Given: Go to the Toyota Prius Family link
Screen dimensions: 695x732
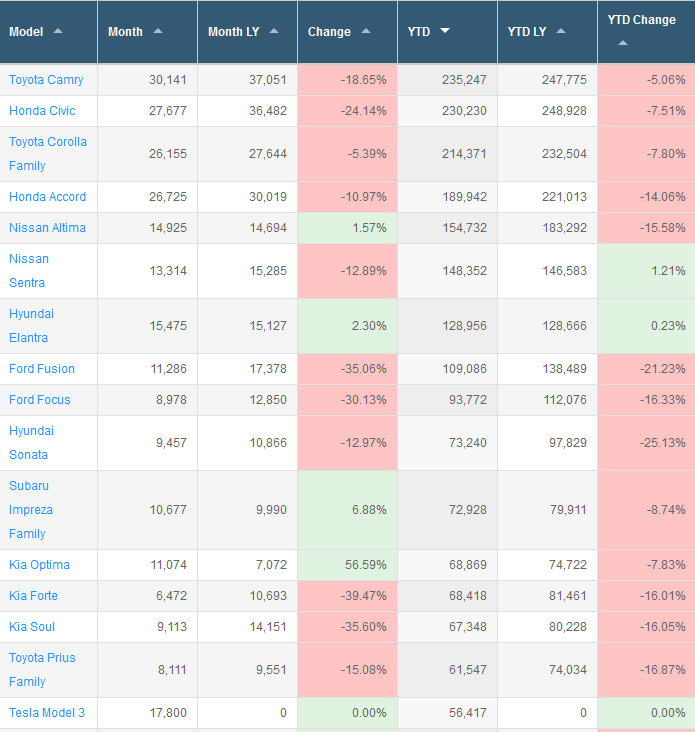Looking at the screenshot, I should pyautogui.click(x=42, y=669).
